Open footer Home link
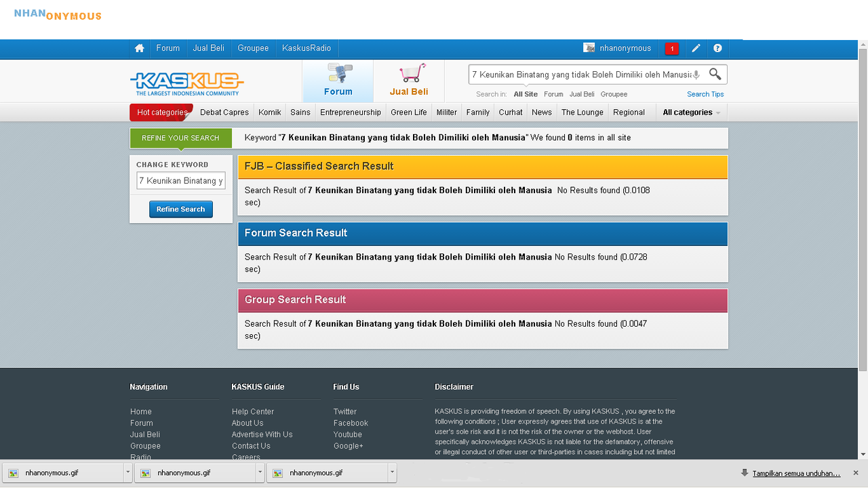 [141, 411]
